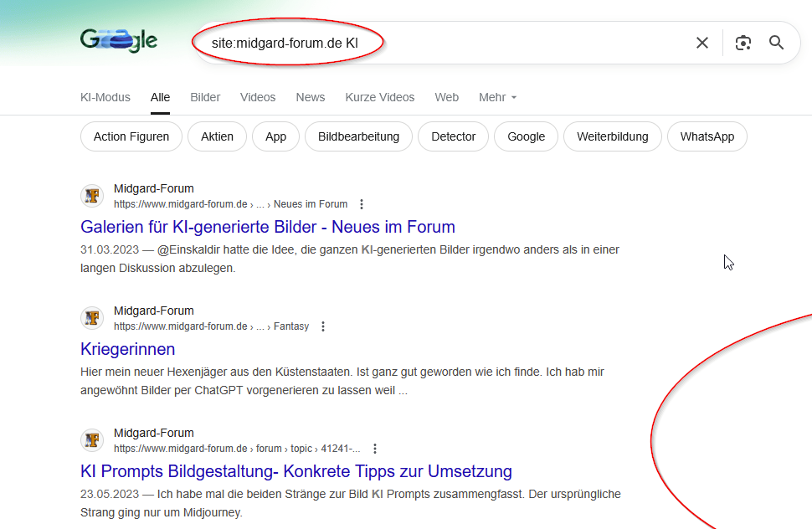Apply the Action Figuren filter chip
Screen dimensions: 812x529
(x=131, y=136)
